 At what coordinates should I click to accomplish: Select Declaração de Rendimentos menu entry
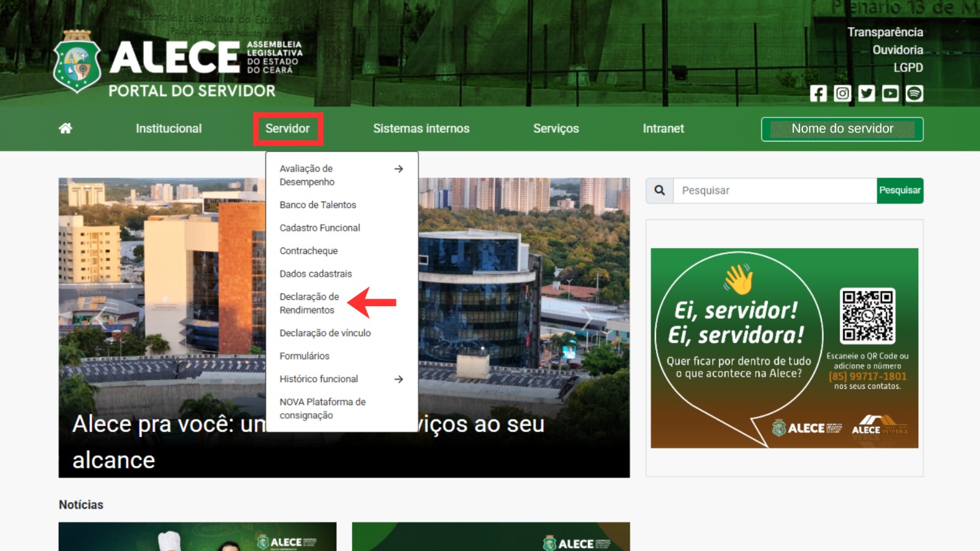(309, 303)
